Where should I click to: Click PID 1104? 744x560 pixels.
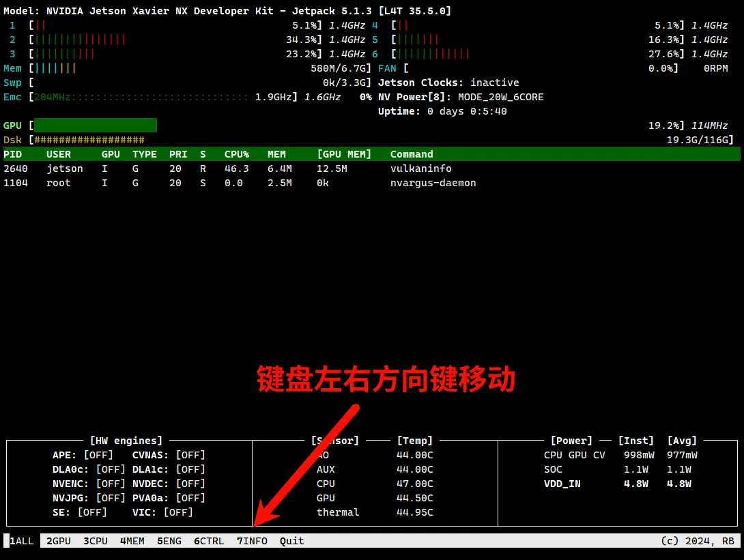click(16, 183)
